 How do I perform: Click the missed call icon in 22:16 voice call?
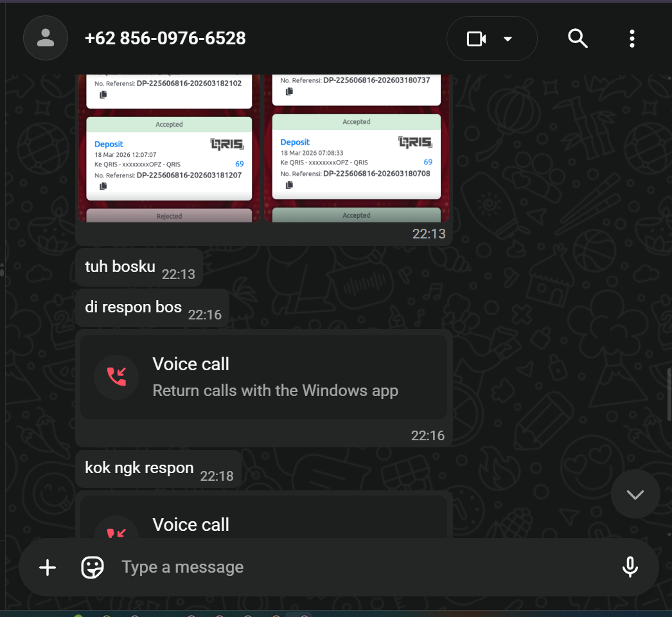(x=116, y=377)
